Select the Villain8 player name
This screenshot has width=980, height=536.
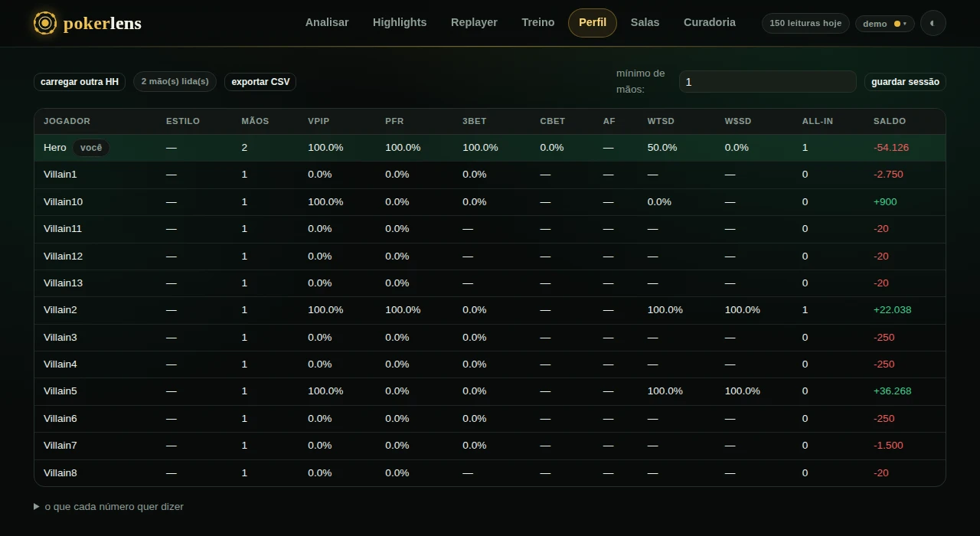[x=60, y=473]
